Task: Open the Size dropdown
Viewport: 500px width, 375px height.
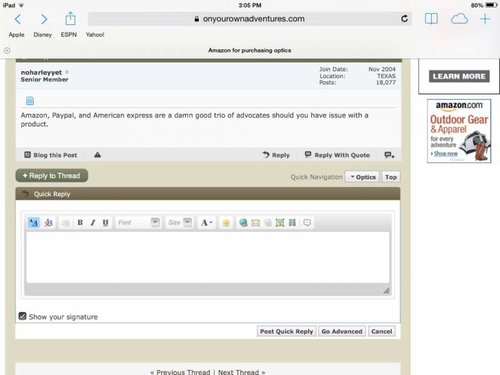Action: [x=180, y=222]
